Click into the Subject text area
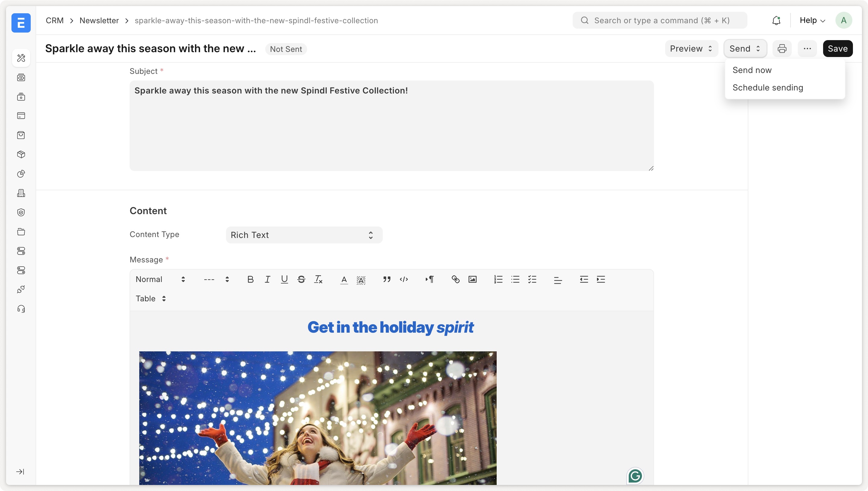Viewport: 868px width, 491px height. [392, 126]
